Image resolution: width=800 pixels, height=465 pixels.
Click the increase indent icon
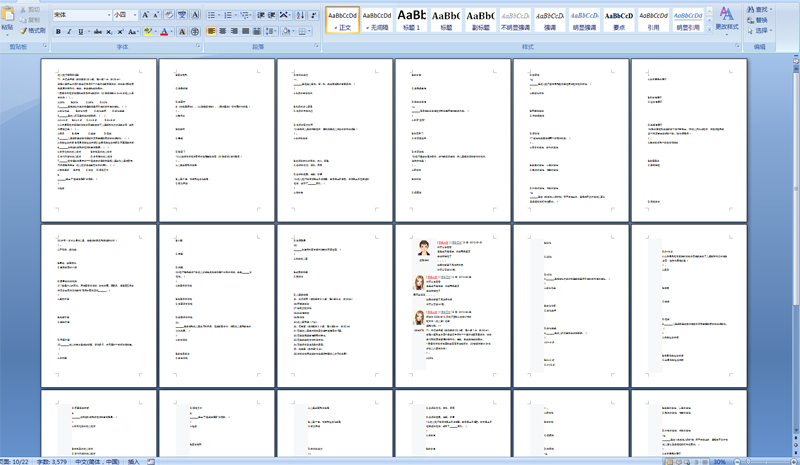coord(271,15)
